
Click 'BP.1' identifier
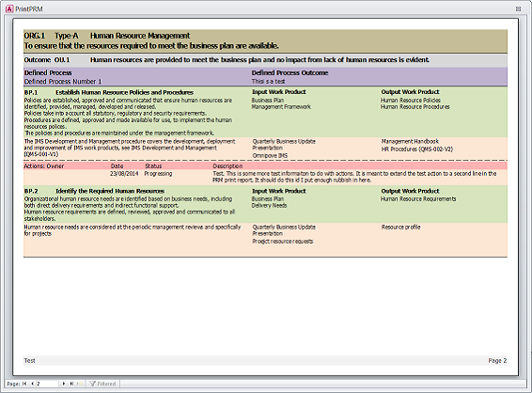pos(31,92)
